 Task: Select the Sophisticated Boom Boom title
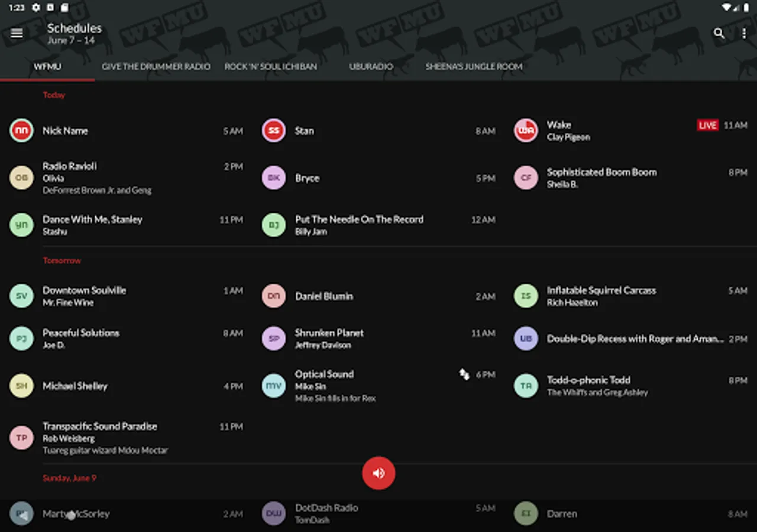(x=601, y=172)
